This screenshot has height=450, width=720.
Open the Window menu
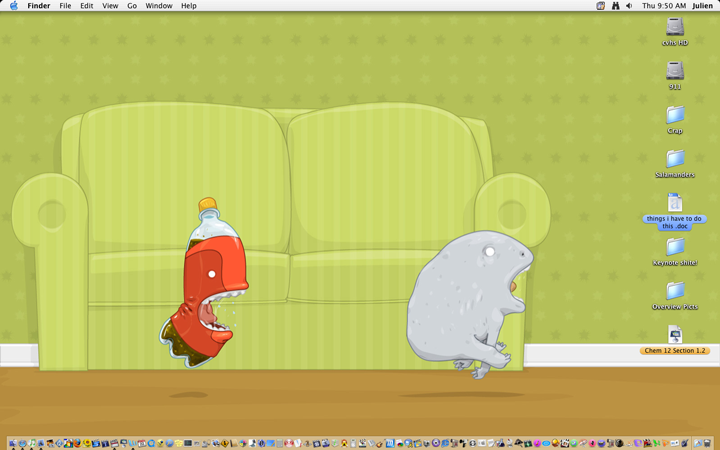coord(159,6)
